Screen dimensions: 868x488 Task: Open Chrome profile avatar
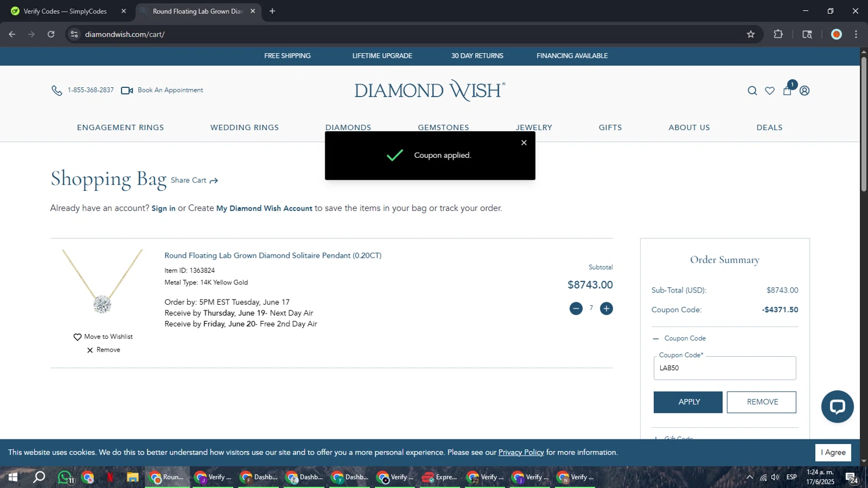[x=836, y=34]
